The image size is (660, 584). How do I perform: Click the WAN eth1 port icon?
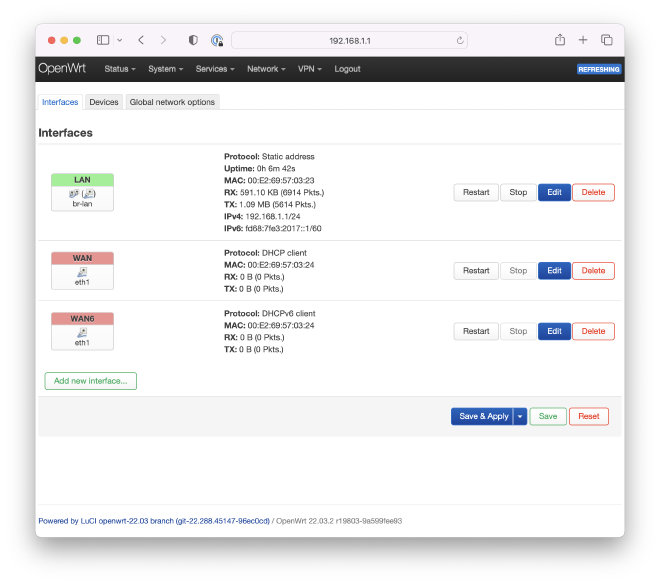point(82,272)
